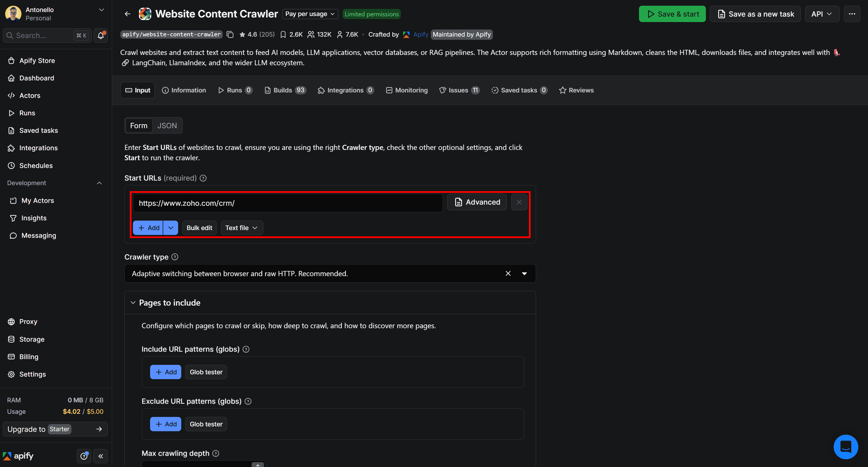Click Bulk edit button
This screenshot has width=868, height=467.
pyautogui.click(x=199, y=228)
